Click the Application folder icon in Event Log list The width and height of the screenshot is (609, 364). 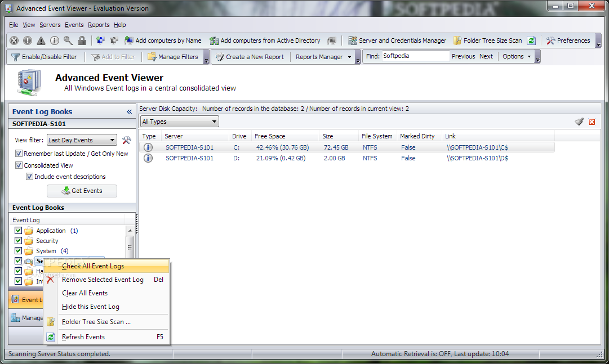[29, 231]
